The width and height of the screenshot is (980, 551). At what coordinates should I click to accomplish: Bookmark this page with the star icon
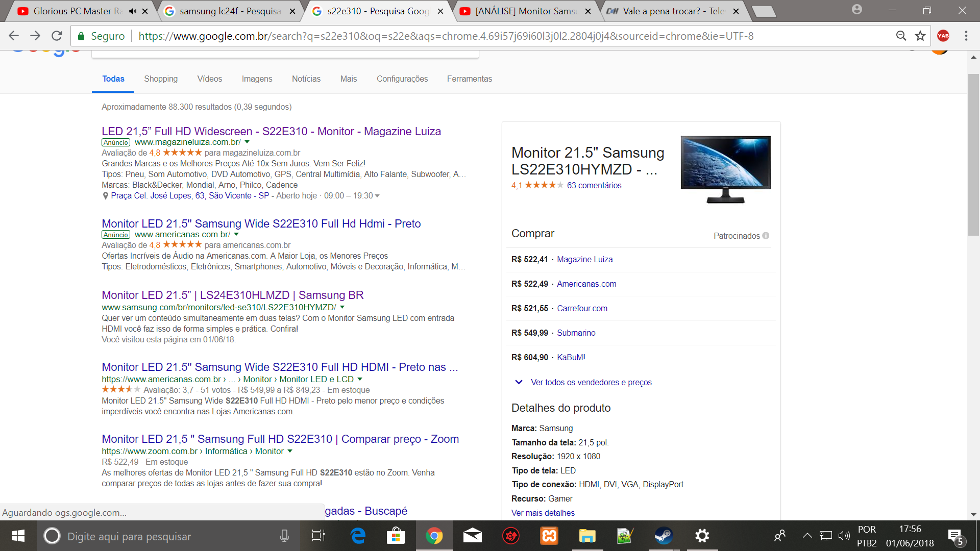point(920,36)
